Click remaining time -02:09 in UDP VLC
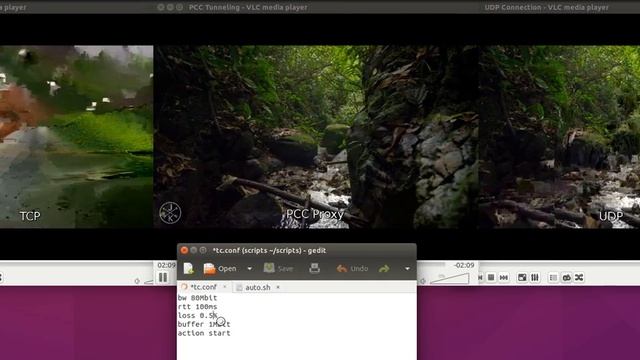 tap(464, 265)
